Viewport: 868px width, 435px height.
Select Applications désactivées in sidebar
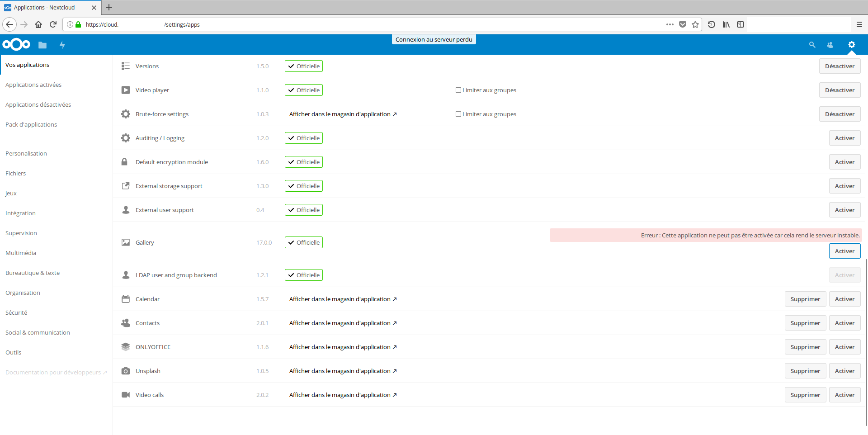(x=38, y=104)
